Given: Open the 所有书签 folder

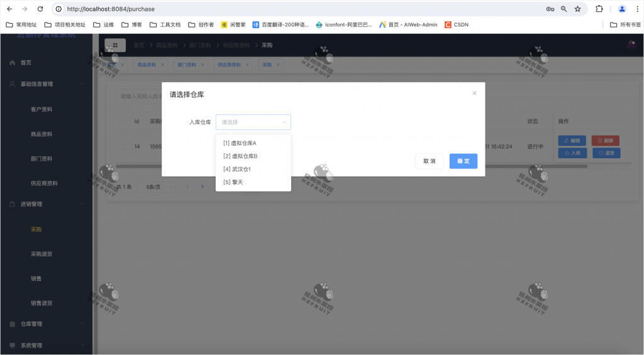Looking at the screenshot, I should [625, 25].
